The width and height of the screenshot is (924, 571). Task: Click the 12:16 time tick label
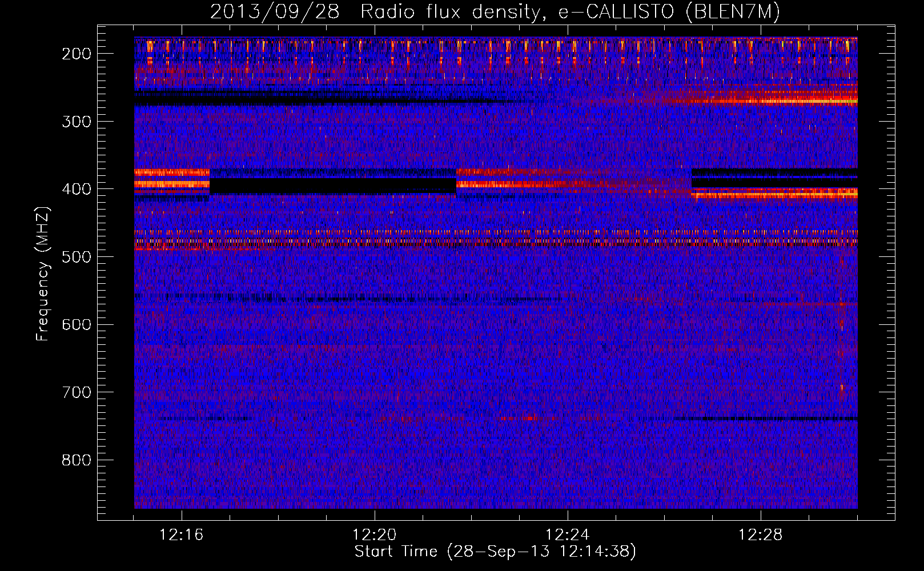(182, 535)
